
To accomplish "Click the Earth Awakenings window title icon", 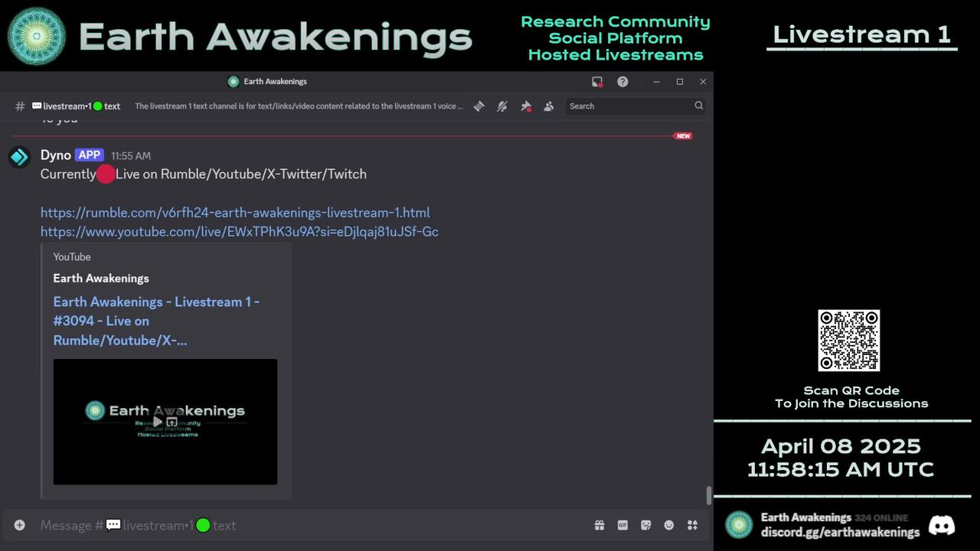I will tap(234, 82).
